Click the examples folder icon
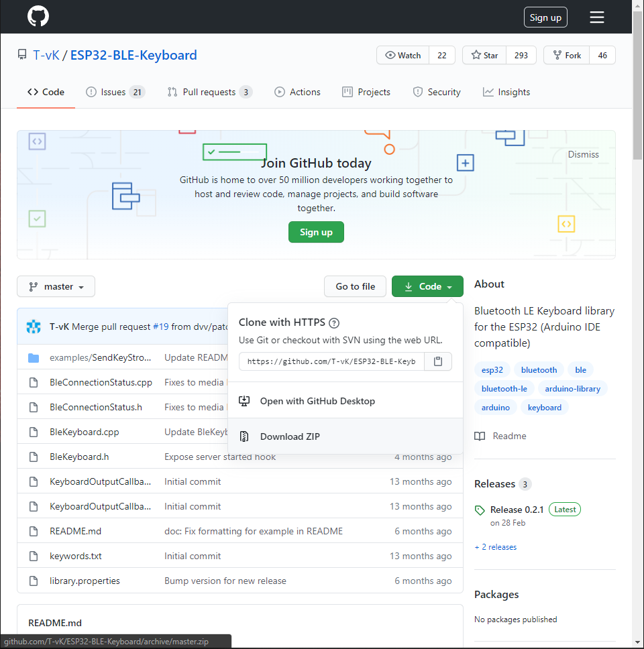644x649 pixels. point(34,357)
